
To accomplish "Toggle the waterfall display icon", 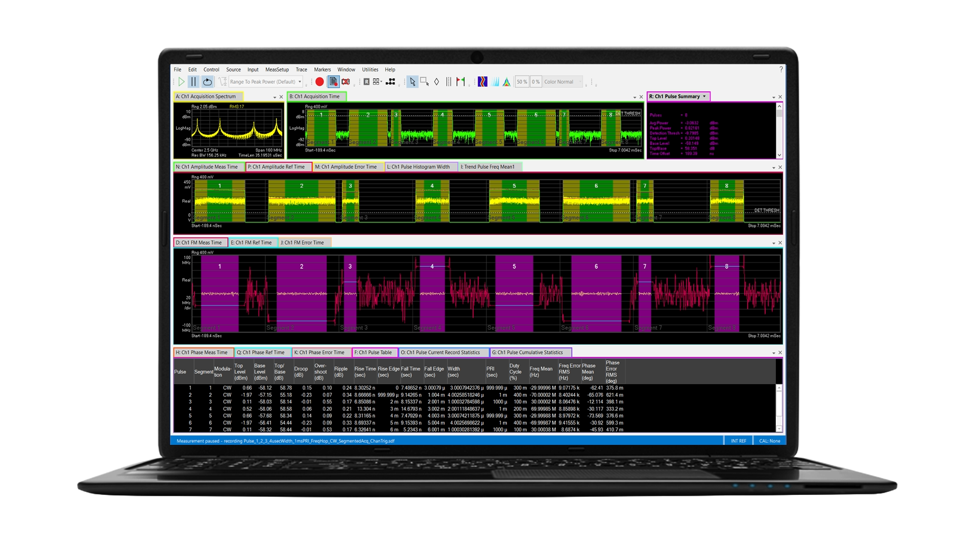I will pos(495,82).
